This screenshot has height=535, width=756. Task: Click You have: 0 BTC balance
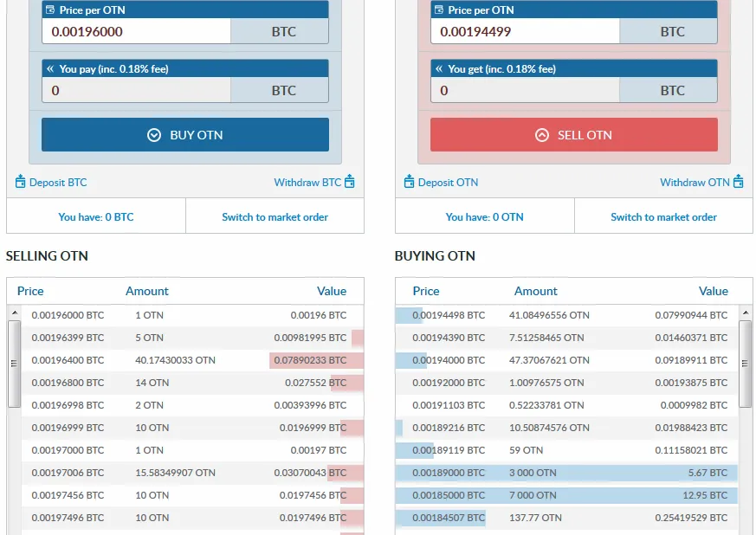(x=96, y=217)
